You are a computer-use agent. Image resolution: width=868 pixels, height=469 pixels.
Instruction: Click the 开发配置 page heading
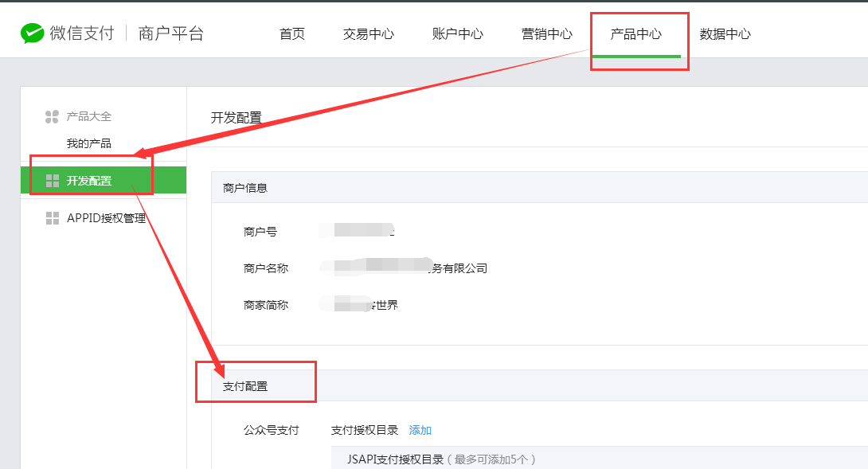[237, 118]
